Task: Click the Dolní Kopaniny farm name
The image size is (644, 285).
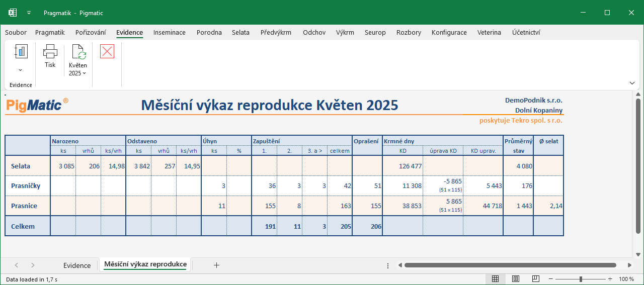Action: (x=539, y=111)
